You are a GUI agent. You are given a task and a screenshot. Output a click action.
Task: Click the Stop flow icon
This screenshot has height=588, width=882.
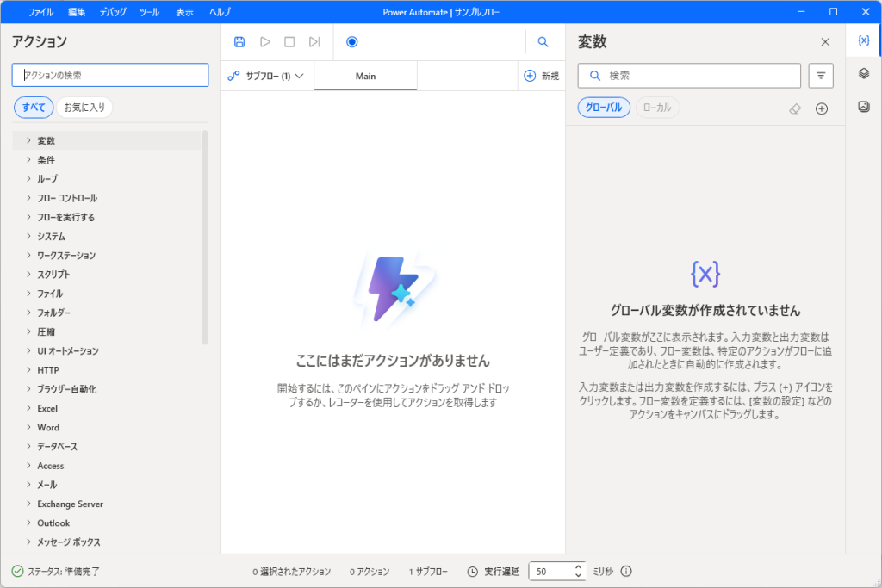(289, 42)
